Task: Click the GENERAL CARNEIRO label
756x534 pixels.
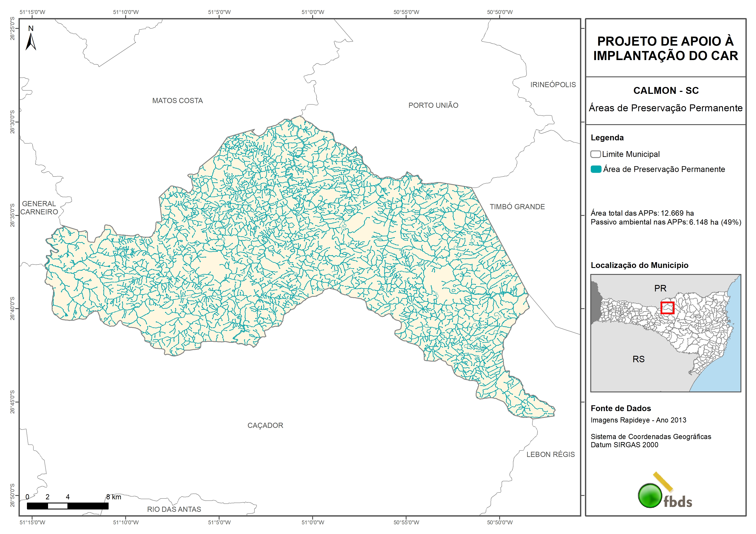Action: [39, 208]
